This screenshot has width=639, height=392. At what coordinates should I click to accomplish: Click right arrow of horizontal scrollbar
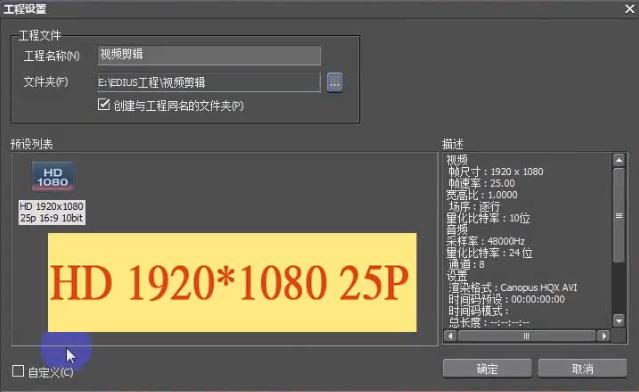(604, 336)
